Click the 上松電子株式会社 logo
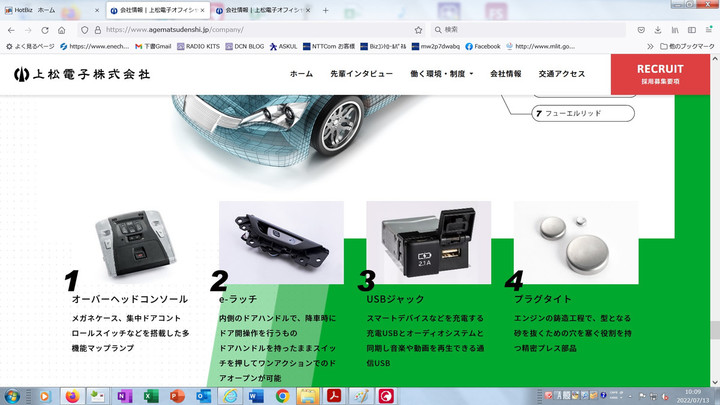This screenshot has height=405, width=720. point(82,74)
